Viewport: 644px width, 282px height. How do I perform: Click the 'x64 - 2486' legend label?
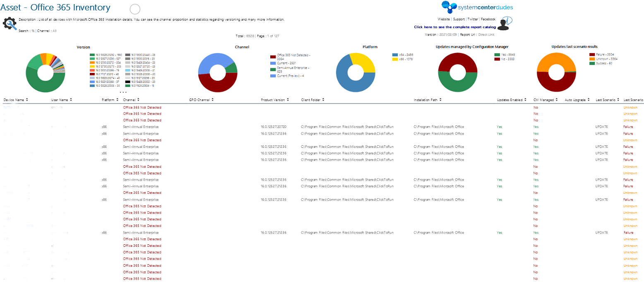pyautogui.click(x=406, y=55)
